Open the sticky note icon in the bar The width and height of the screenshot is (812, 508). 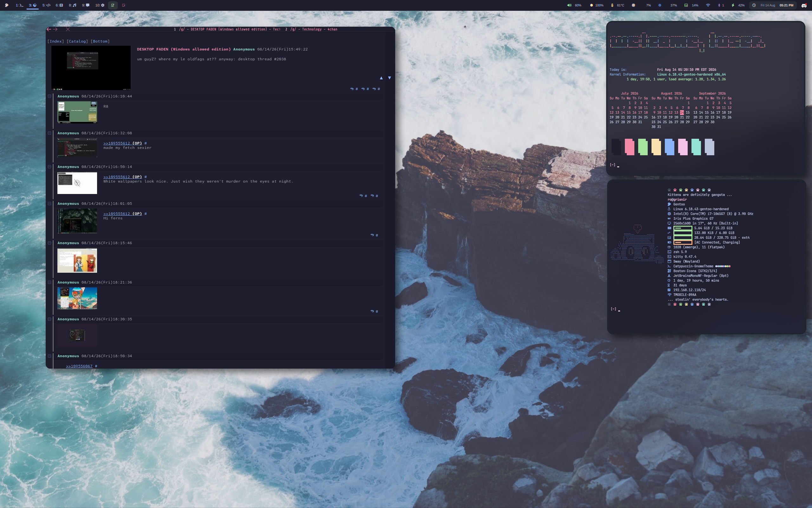pyautogui.click(x=123, y=5)
